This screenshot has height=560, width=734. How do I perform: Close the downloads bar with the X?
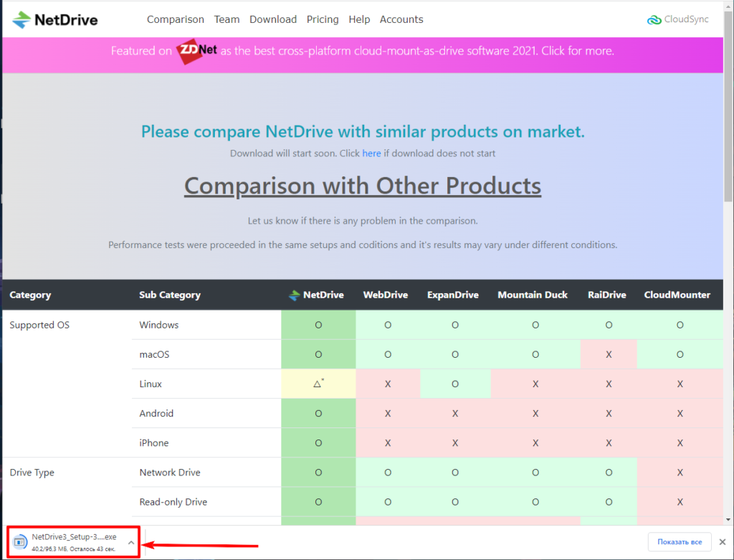[x=723, y=541]
